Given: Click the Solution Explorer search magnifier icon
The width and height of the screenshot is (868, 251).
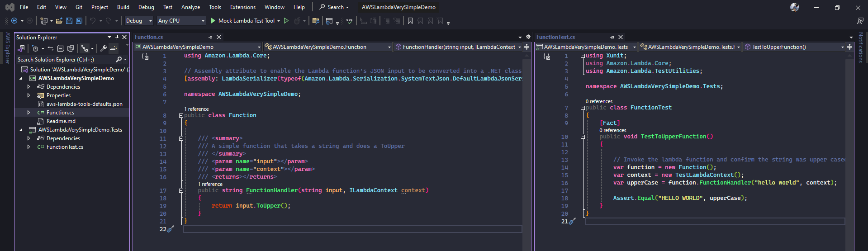Looking at the screenshot, I should click(x=119, y=60).
